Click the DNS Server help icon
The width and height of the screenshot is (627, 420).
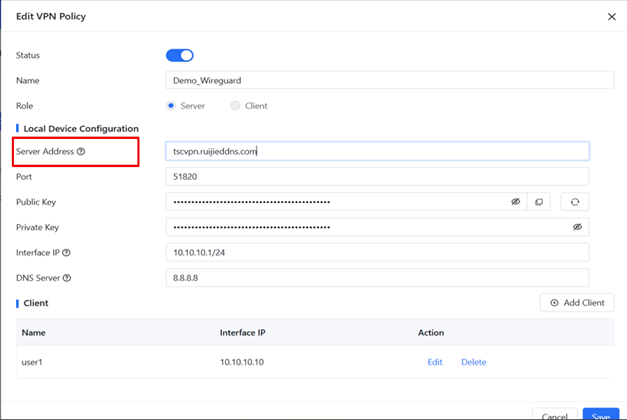coord(67,278)
